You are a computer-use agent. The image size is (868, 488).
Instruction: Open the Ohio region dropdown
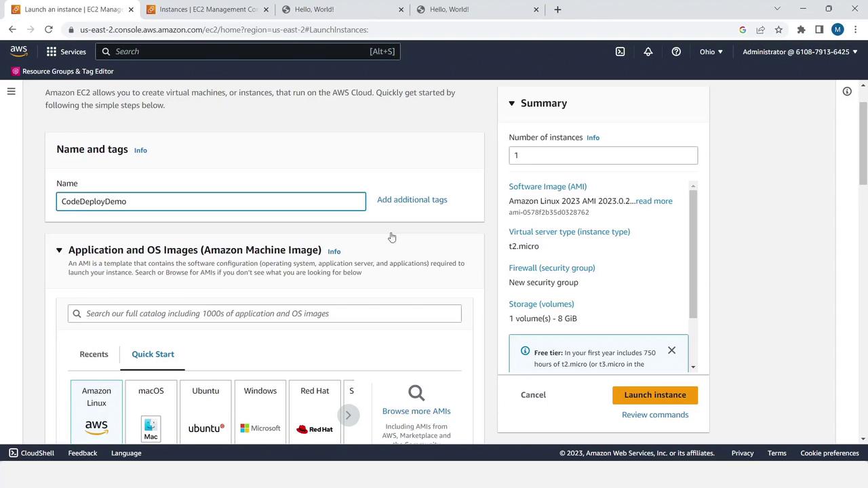click(x=711, y=52)
